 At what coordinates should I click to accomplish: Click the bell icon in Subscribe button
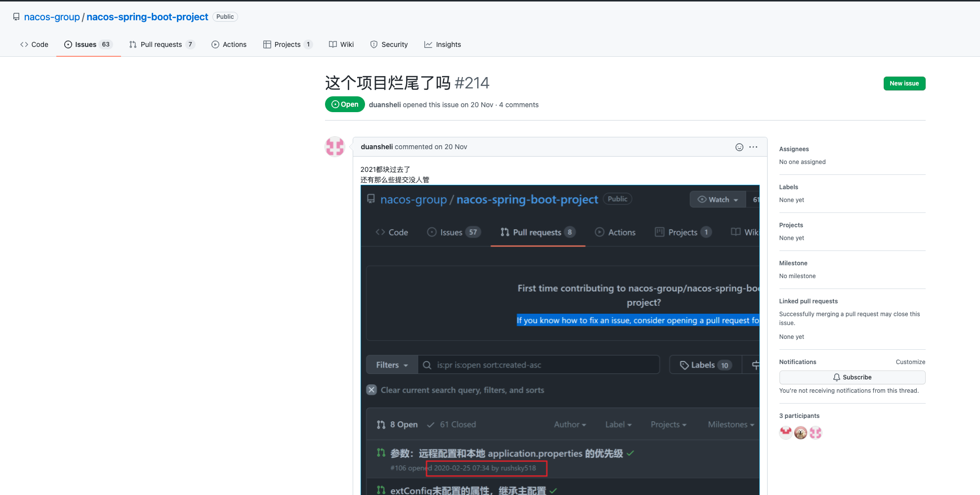836,377
